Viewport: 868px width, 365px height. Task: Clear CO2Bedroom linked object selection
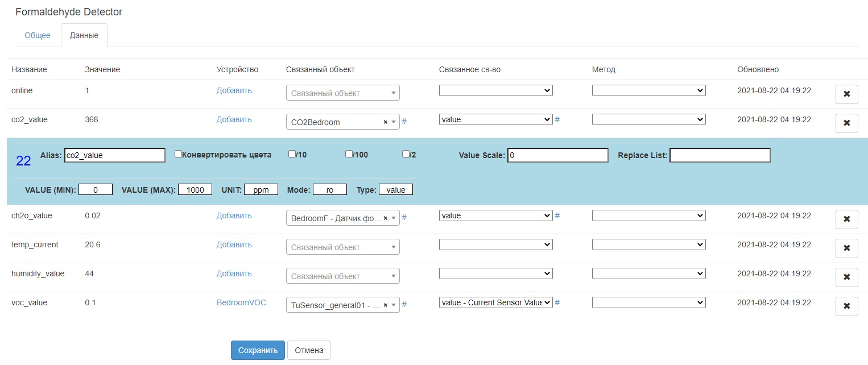[385, 122]
